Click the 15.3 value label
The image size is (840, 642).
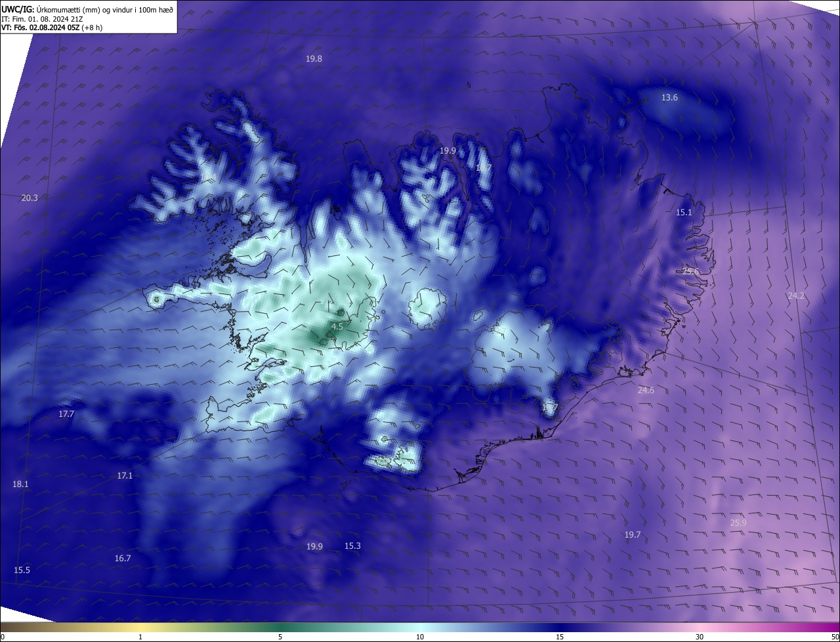(352, 546)
